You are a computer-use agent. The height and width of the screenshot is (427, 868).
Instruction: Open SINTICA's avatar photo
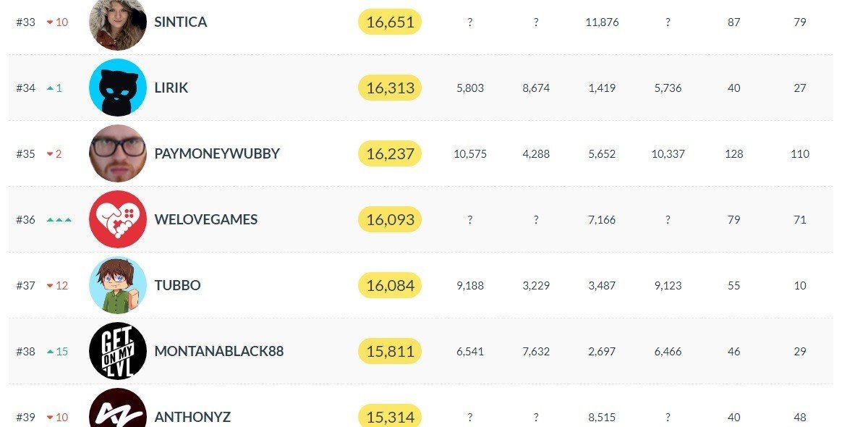pos(118,22)
